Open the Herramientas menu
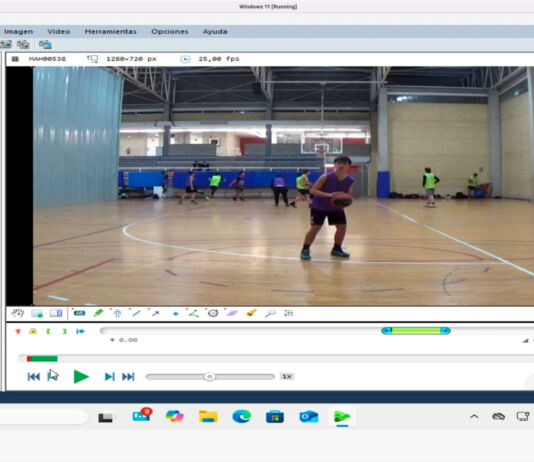 tap(110, 31)
